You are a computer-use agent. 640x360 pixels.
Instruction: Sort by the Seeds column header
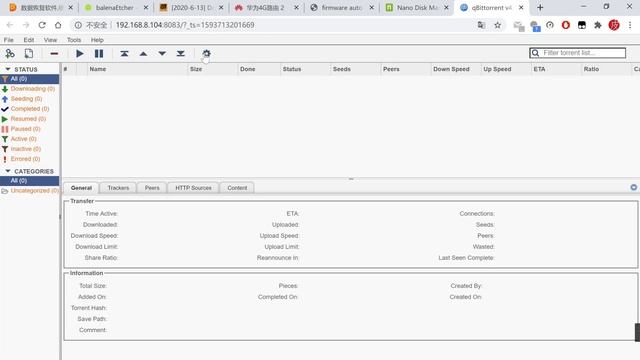click(356, 69)
